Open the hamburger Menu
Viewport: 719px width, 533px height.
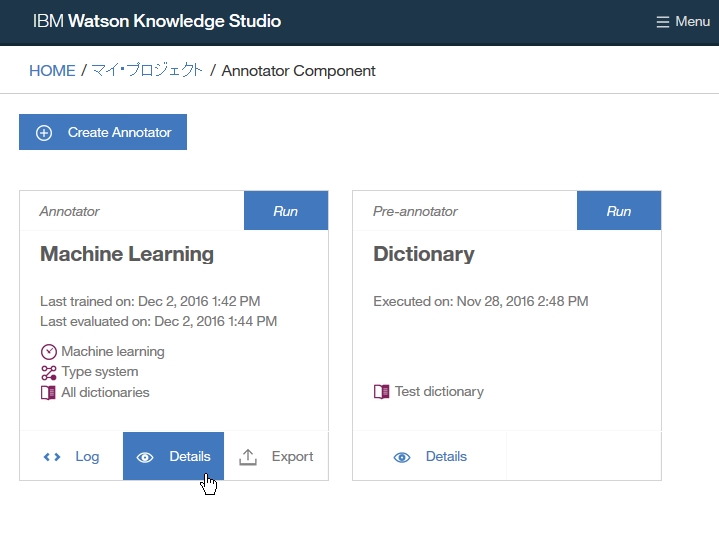pyautogui.click(x=682, y=21)
